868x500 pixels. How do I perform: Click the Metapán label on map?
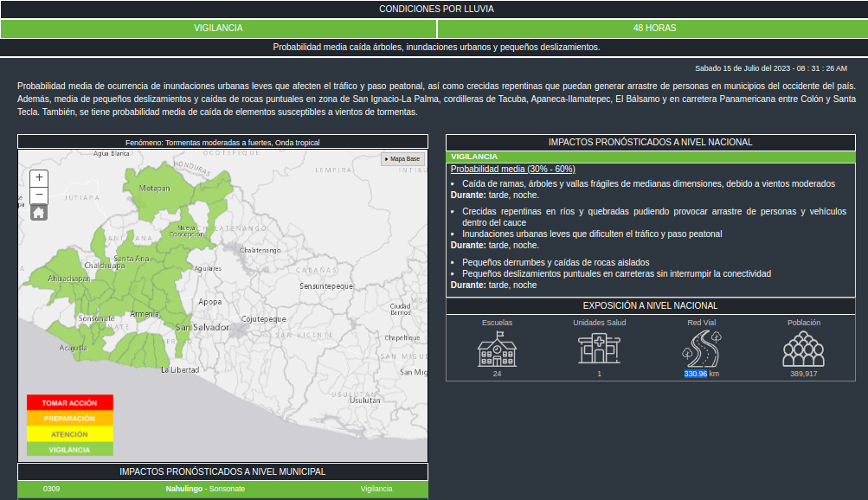(x=154, y=189)
